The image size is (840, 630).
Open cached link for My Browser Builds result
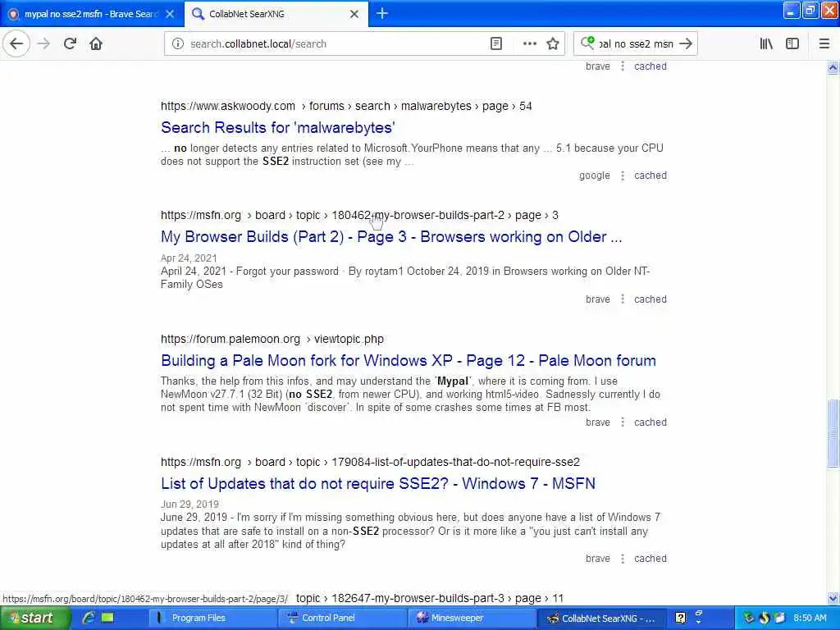coord(651,299)
